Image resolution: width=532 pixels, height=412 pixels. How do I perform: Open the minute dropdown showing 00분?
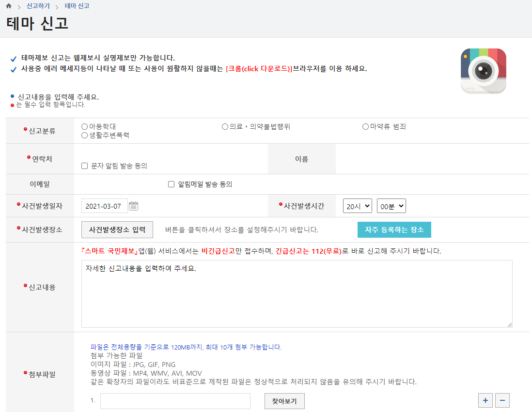pyautogui.click(x=391, y=205)
